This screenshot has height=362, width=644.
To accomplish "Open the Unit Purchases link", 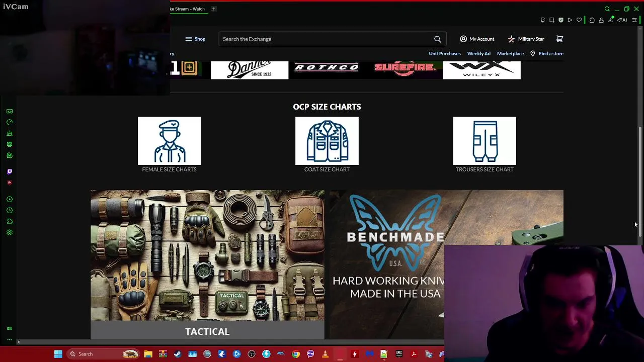I will pyautogui.click(x=445, y=53).
